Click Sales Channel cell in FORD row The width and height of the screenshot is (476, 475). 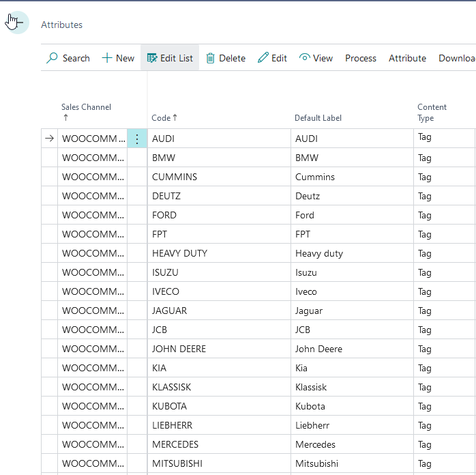[x=92, y=215]
